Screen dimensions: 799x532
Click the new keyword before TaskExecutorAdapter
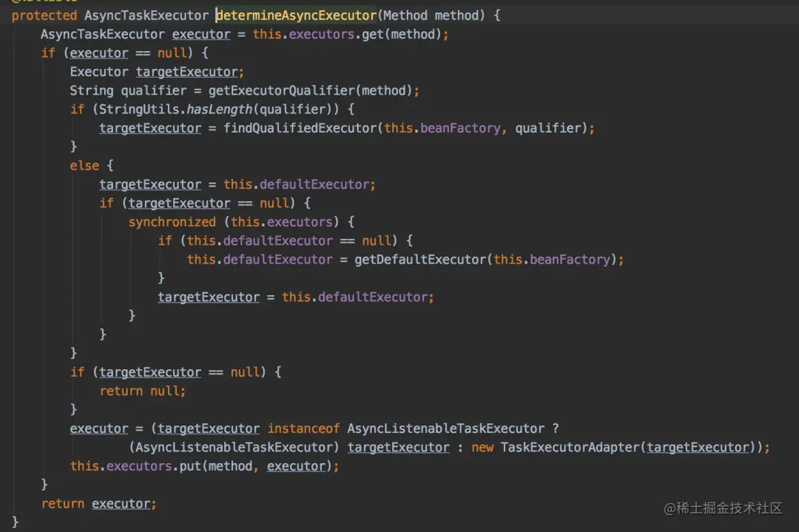[482, 448]
